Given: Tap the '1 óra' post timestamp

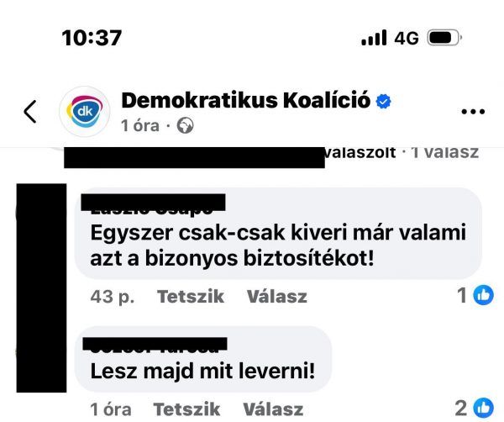Looking at the screenshot, I should coord(139,125).
